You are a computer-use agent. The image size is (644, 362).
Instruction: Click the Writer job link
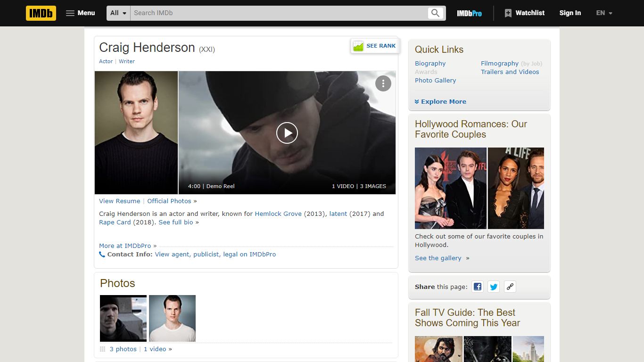[x=127, y=61]
